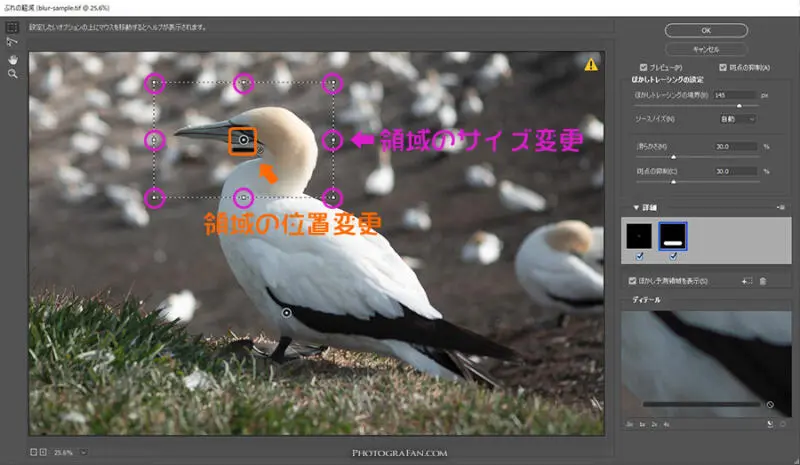The height and width of the screenshot is (465, 800).
Task: Toggle the top 斑点の抑制 checkbox
Action: (x=723, y=67)
